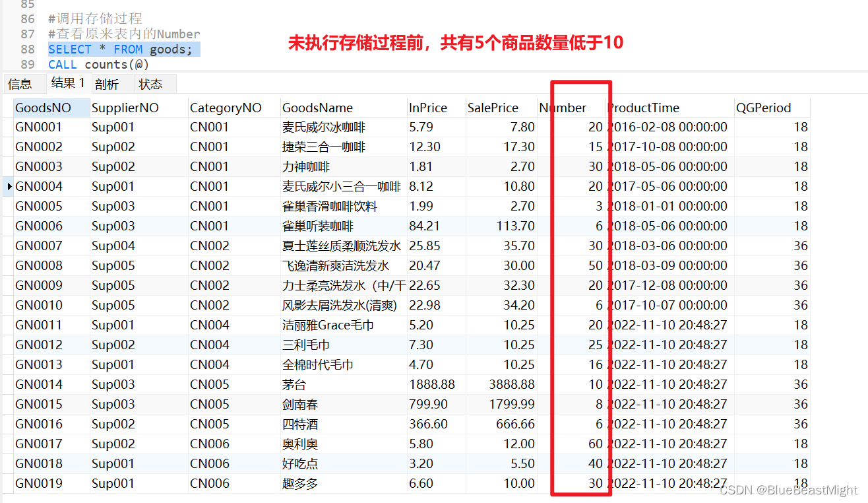Click the GoodsName column header

click(344, 108)
